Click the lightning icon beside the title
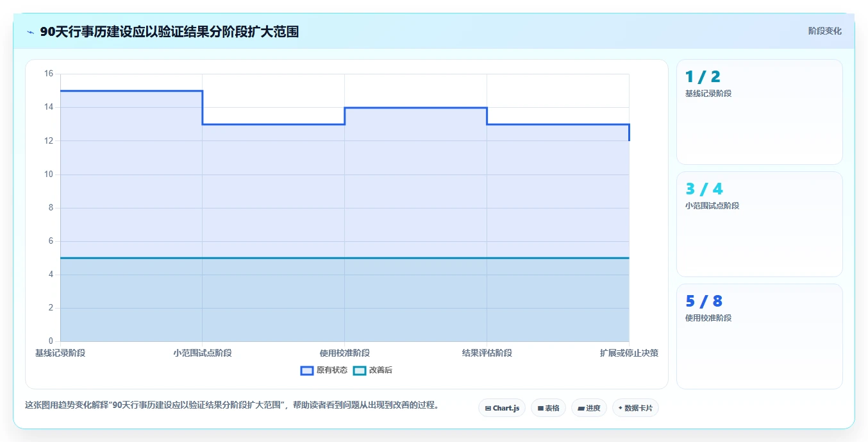The width and height of the screenshot is (868, 442). pos(31,32)
